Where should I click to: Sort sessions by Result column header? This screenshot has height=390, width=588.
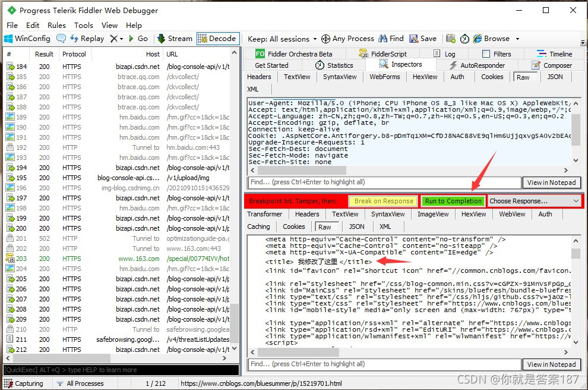[44, 54]
